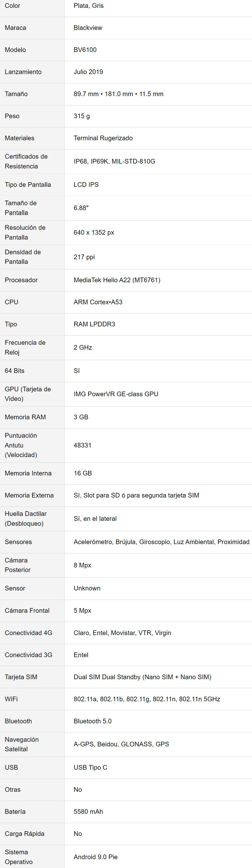Select the BV6100 model text

coord(85,50)
